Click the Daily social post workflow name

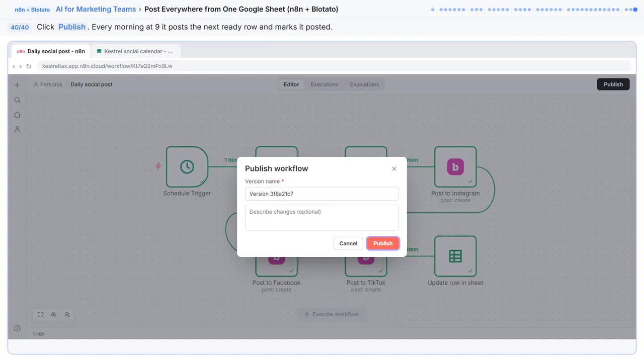[92, 84]
